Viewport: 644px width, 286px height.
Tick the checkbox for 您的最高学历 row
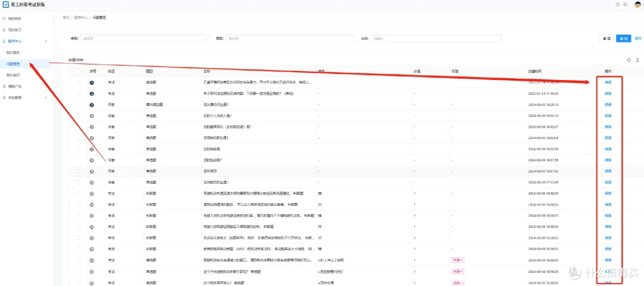click(x=78, y=127)
